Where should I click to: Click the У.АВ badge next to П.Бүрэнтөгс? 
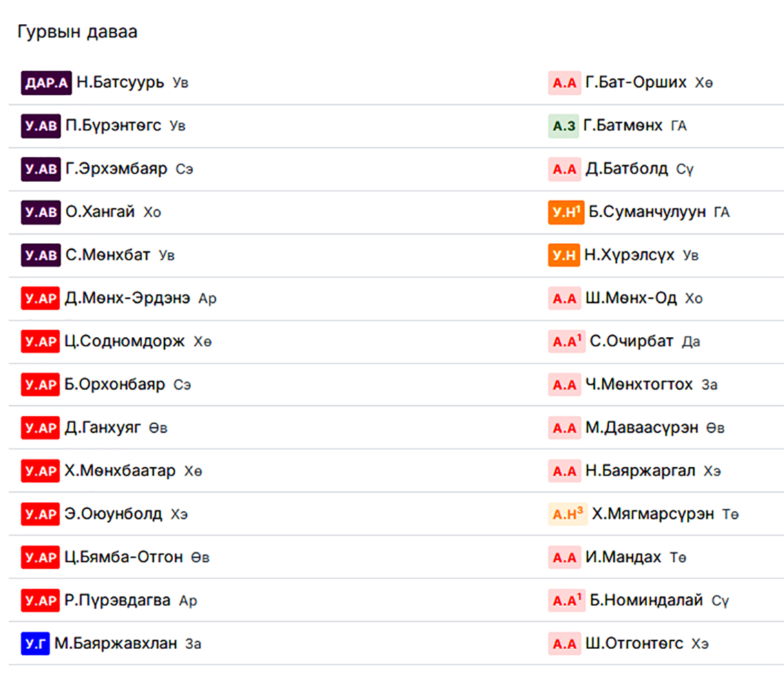(41, 126)
